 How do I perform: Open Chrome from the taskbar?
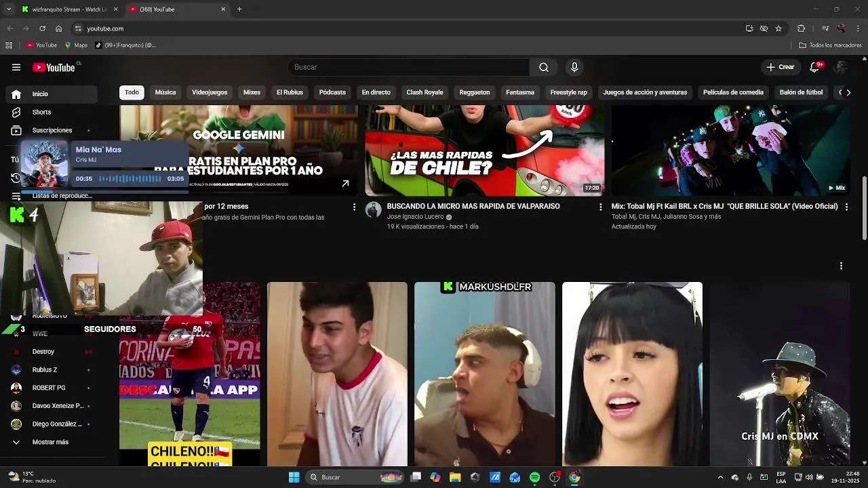(x=574, y=477)
